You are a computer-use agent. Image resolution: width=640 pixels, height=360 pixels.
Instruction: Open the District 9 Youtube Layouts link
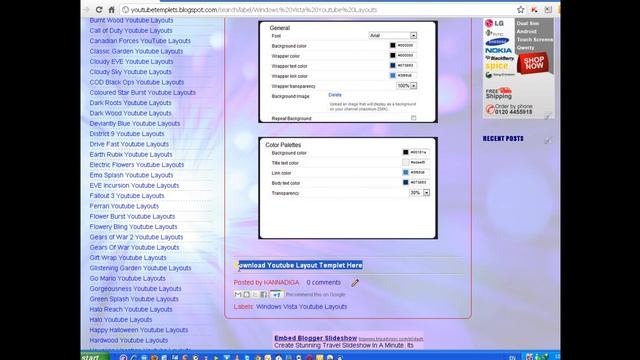point(127,134)
